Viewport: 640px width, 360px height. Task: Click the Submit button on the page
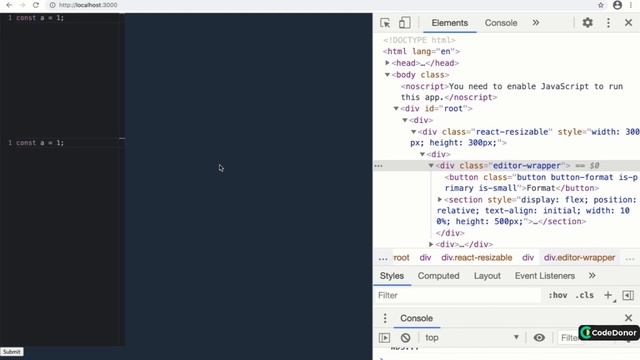tap(12, 352)
